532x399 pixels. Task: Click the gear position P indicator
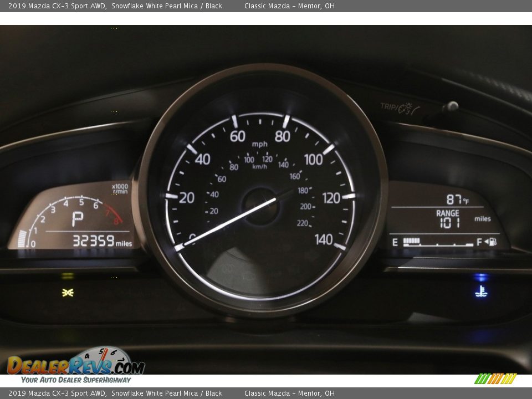78,219
